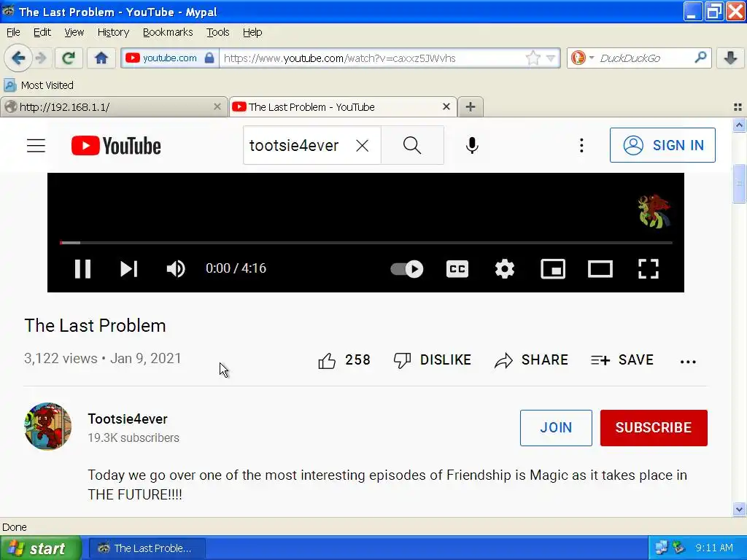Open Tootsie4ever channel avatar
747x560 pixels.
[47, 426]
